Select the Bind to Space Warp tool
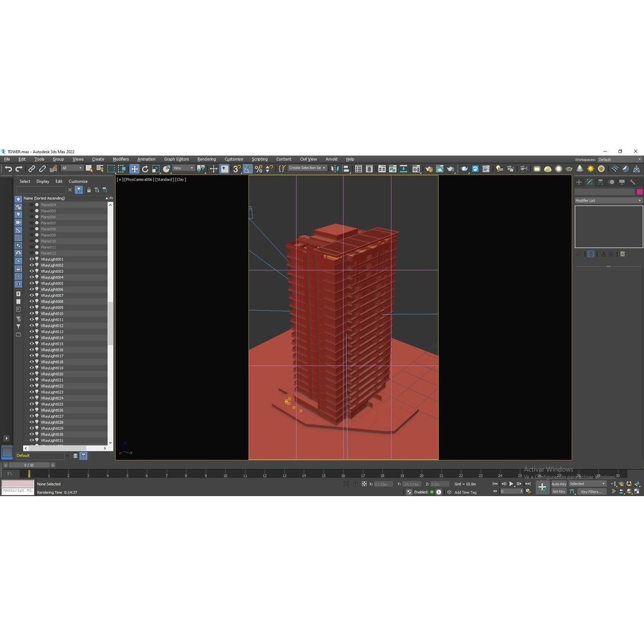Image resolution: width=644 pixels, height=644 pixels. (54, 169)
